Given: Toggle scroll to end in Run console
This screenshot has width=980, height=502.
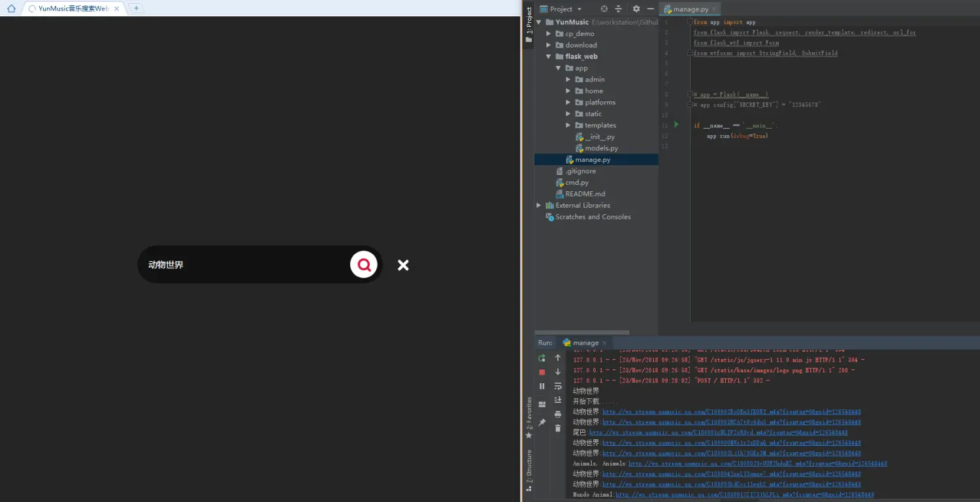Looking at the screenshot, I should [558, 400].
